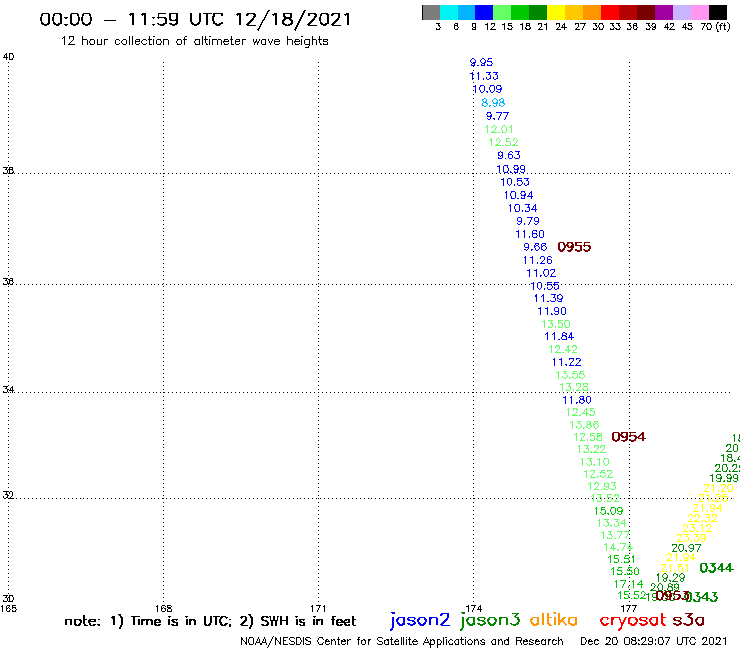Viewport: 740px width, 650px height.
Task: Click the blue 12 ft legend swatch
Action: click(484, 12)
